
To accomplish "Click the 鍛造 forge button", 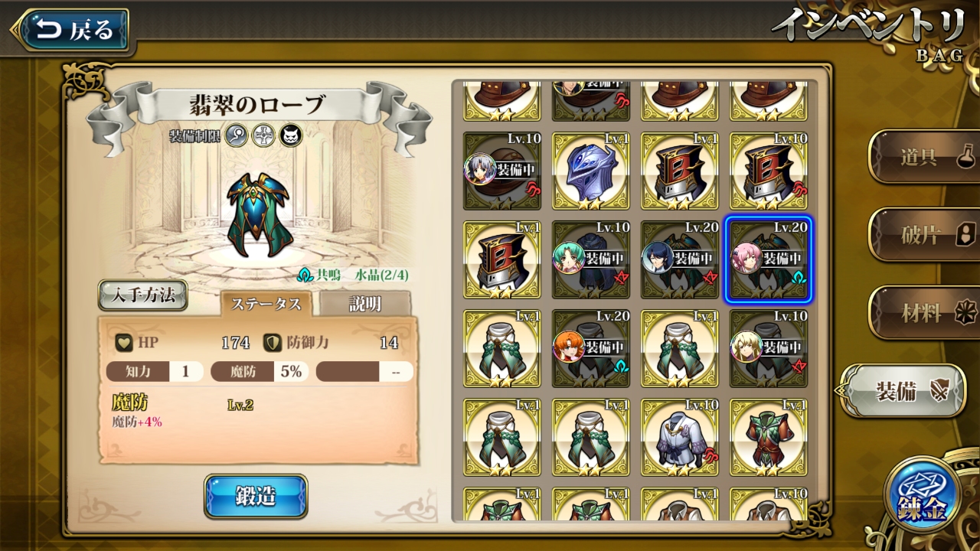I will point(256,496).
